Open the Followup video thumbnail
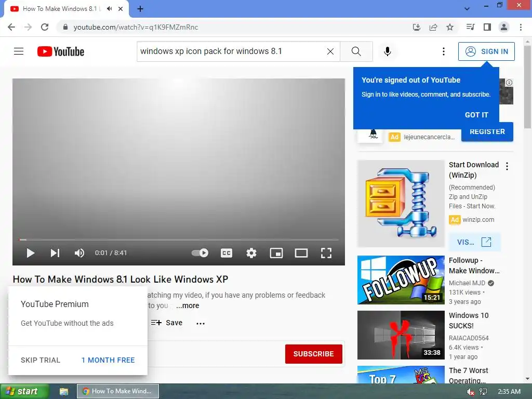The height and width of the screenshot is (399, 532). pyautogui.click(x=401, y=280)
